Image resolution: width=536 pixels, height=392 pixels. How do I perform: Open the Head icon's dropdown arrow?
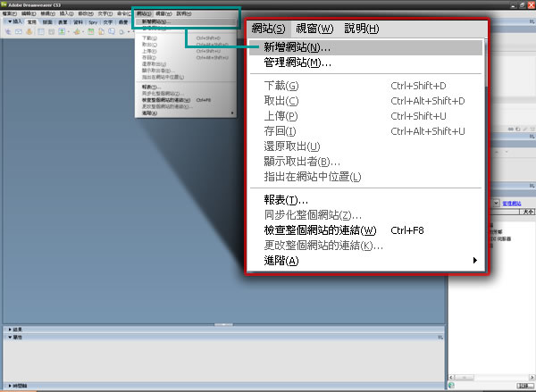click(x=128, y=32)
